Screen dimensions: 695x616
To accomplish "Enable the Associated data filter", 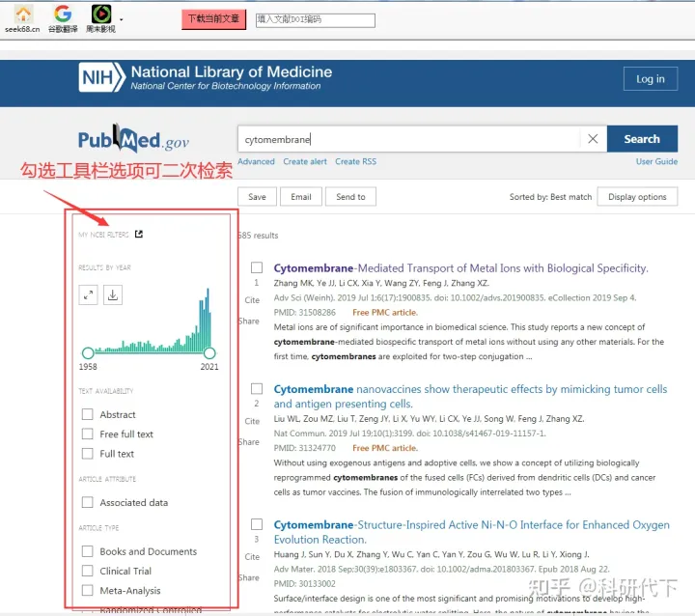I will tap(87, 502).
